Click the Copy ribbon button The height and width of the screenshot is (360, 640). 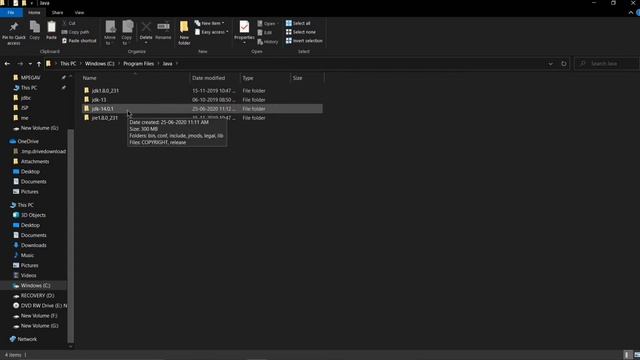click(35, 31)
